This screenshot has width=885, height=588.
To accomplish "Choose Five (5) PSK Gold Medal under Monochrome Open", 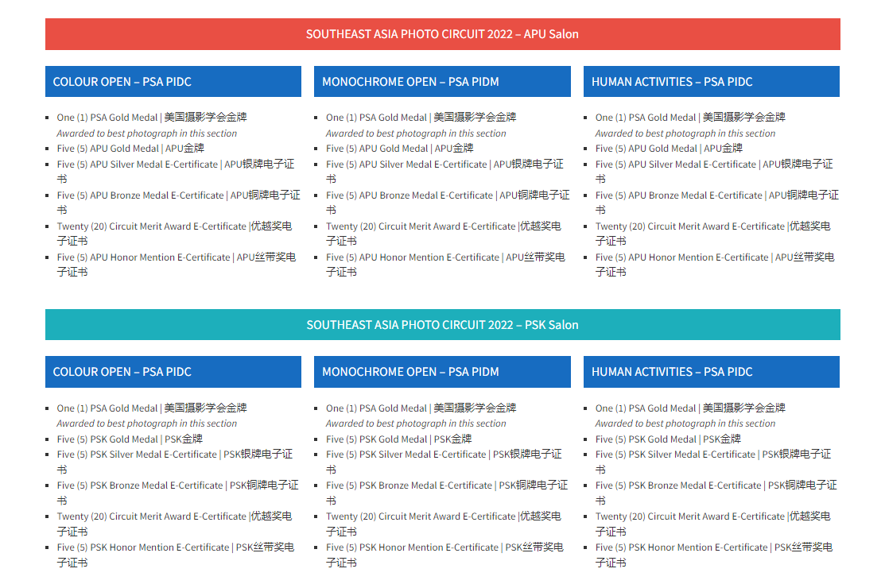I will point(399,439).
